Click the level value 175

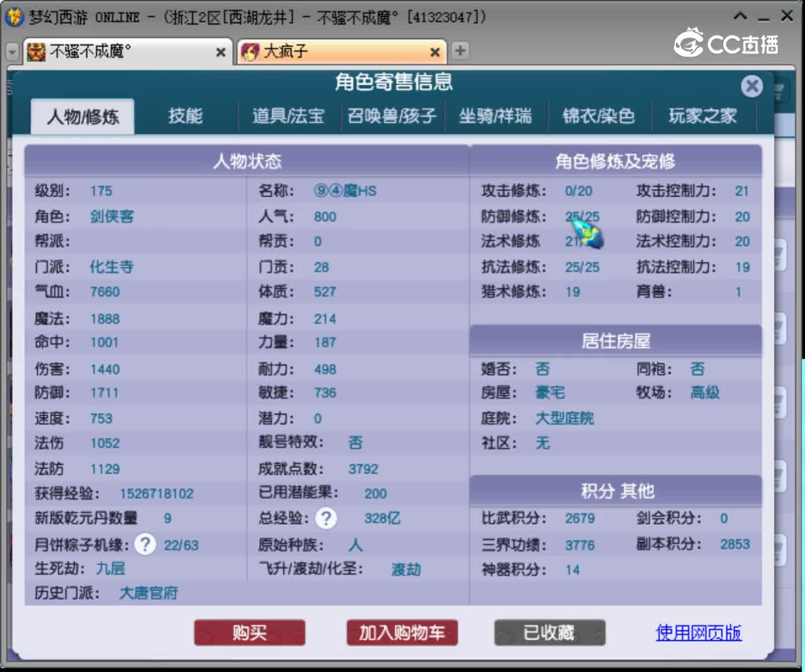point(101,191)
